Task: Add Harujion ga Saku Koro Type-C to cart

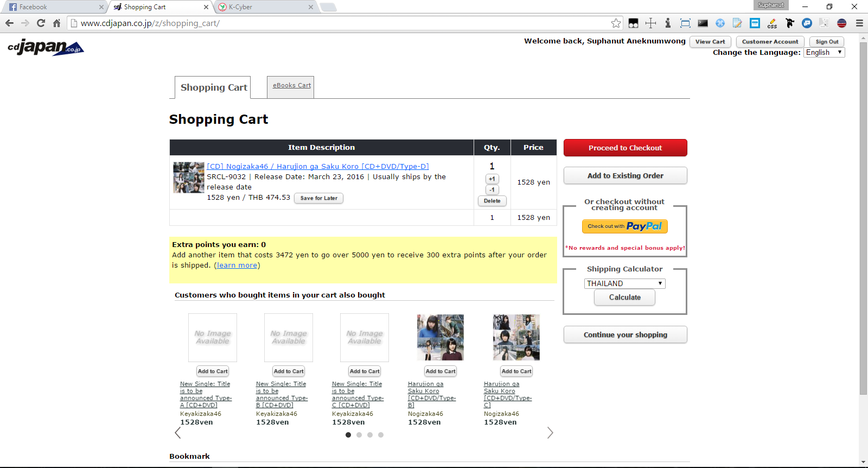Action: pyautogui.click(x=516, y=371)
